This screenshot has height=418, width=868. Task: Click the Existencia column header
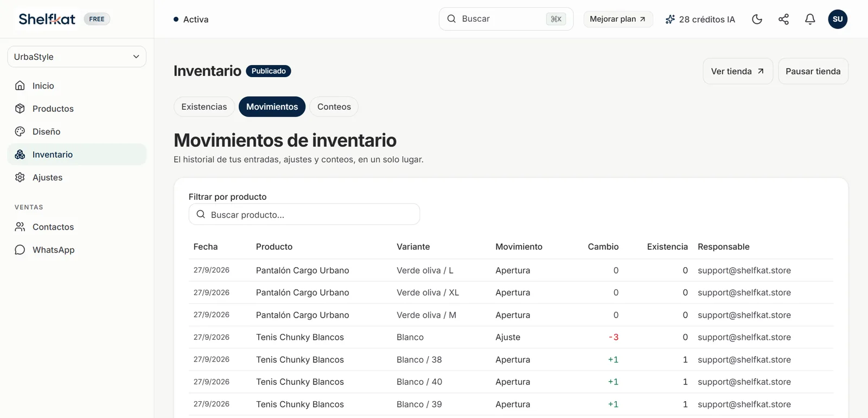click(667, 246)
